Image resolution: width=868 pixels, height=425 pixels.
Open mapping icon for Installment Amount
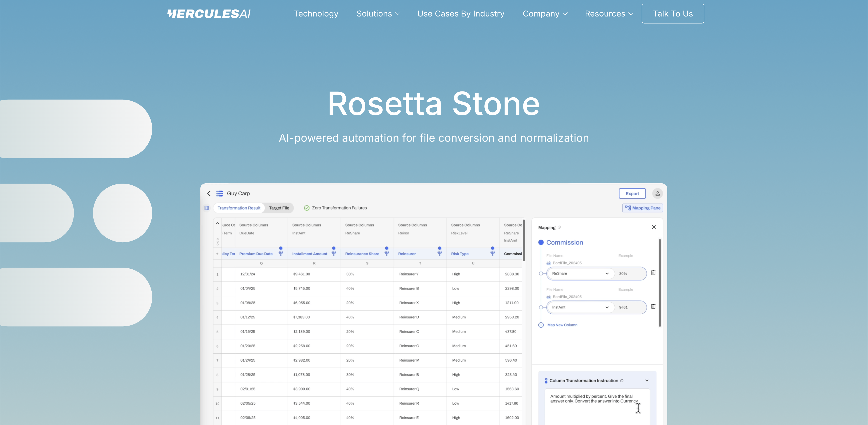pyautogui.click(x=334, y=253)
